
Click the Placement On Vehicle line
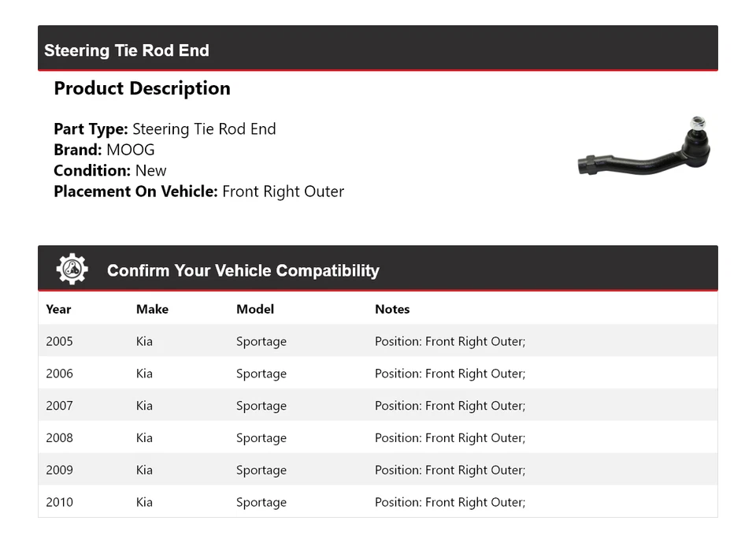point(198,191)
